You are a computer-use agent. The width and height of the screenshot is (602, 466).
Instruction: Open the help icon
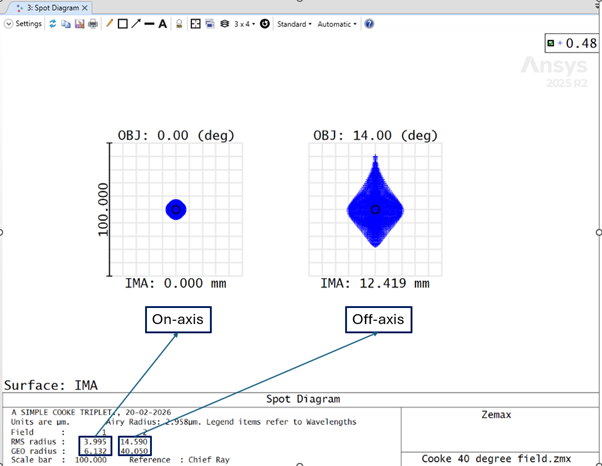pos(369,23)
